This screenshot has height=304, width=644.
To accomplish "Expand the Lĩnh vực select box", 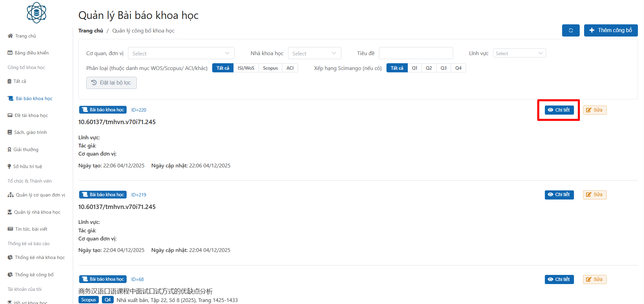I will pyautogui.click(x=519, y=53).
